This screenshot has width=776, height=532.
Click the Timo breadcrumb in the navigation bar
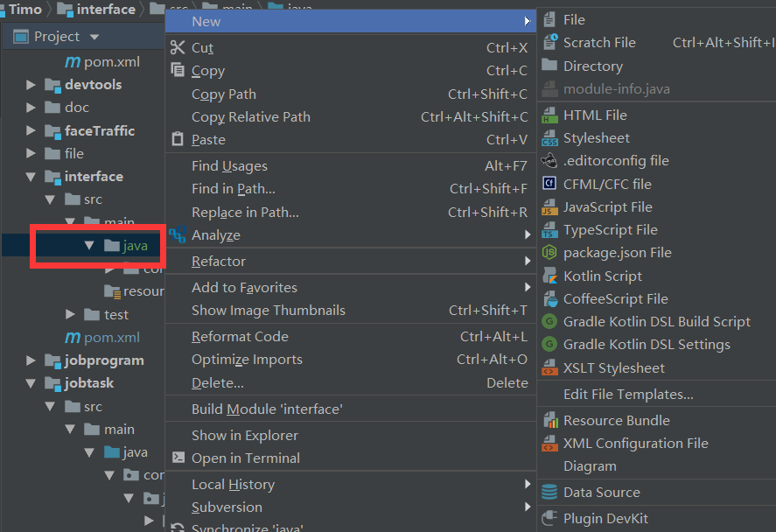click(21, 9)
